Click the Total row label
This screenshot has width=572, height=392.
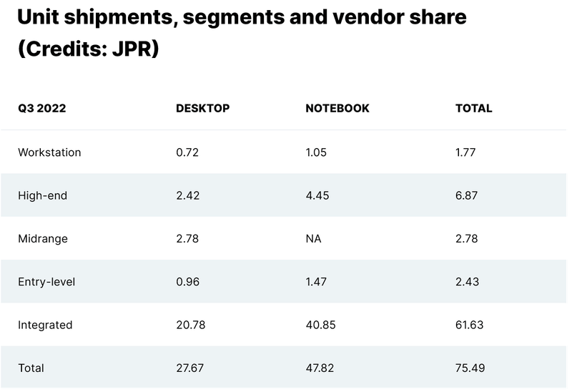coord(31,368)
